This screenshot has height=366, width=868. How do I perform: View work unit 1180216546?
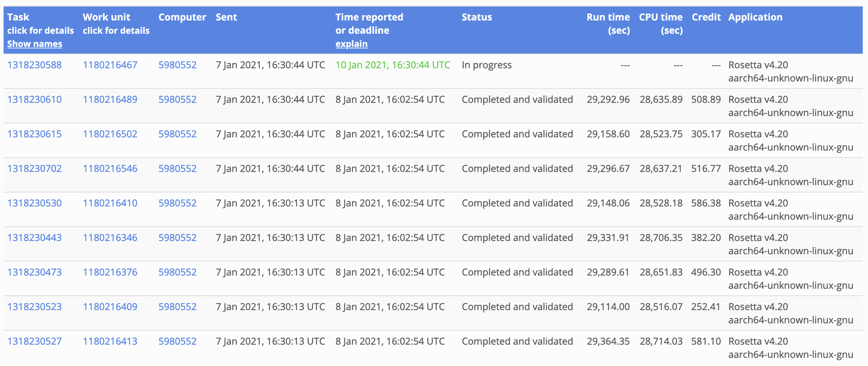110,169
